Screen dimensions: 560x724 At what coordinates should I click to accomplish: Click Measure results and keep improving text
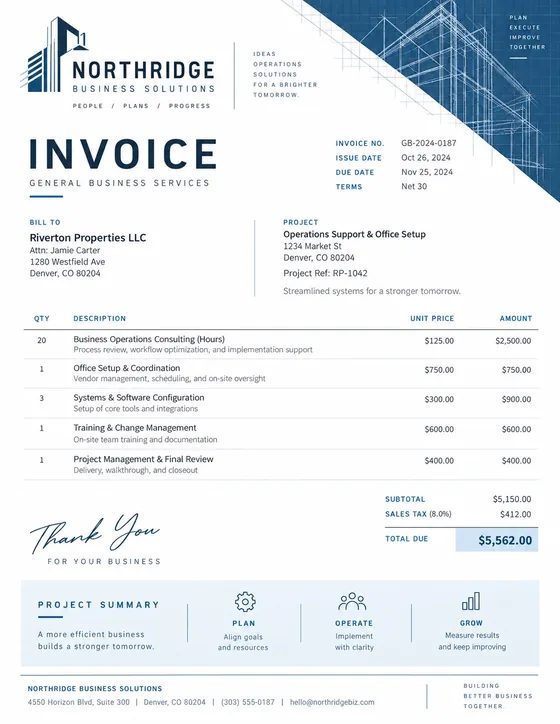472,641
